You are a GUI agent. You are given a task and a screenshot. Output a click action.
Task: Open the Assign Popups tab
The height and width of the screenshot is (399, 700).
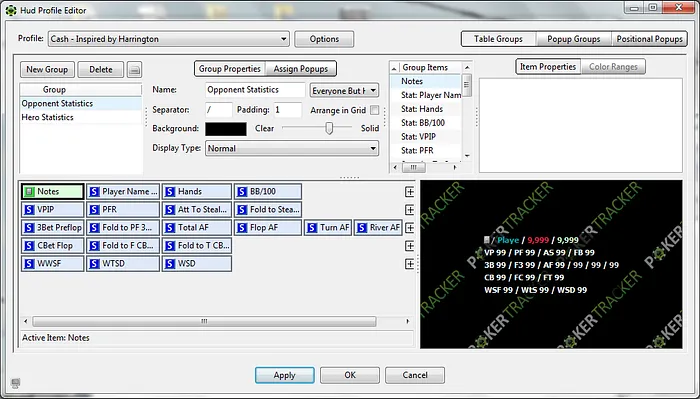(301, 69)
